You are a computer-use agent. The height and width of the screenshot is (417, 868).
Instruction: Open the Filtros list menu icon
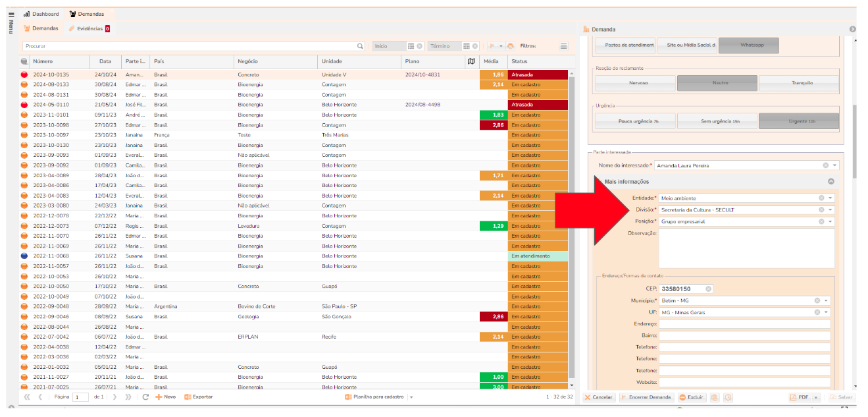pyautogui.click(x=563, y=46)
